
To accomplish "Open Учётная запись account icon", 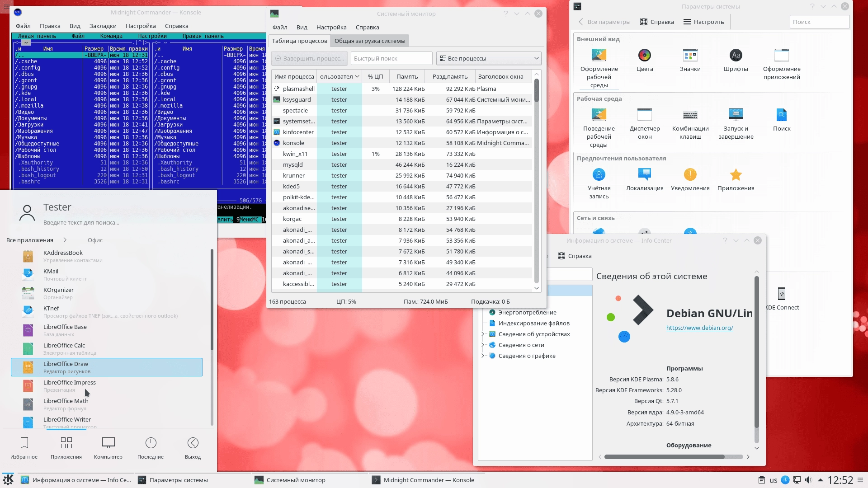I will coord(599,175).
